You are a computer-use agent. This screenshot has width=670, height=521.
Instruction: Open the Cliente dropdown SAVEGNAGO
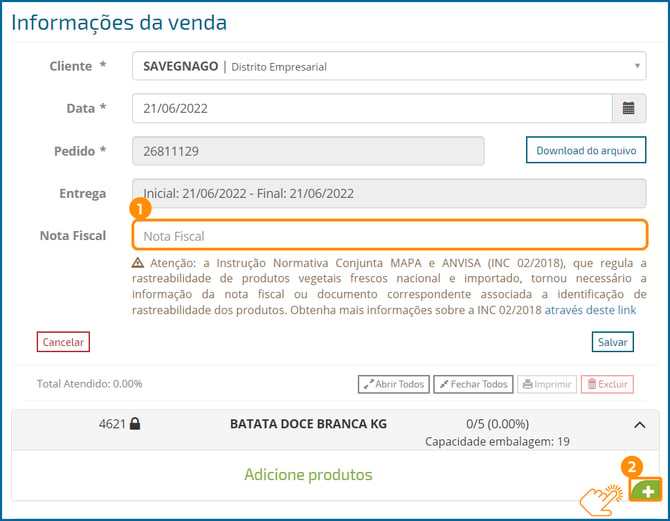tap(389, 66)
